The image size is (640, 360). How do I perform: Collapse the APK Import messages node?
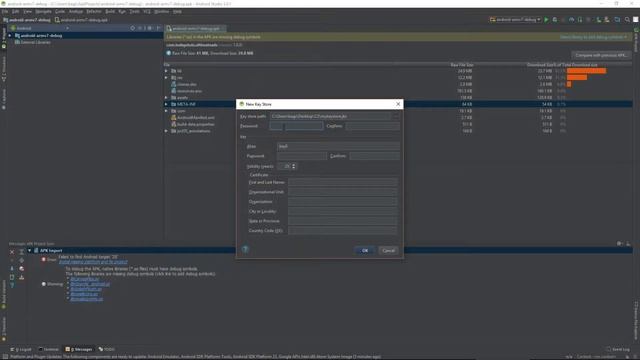[29, 250]
